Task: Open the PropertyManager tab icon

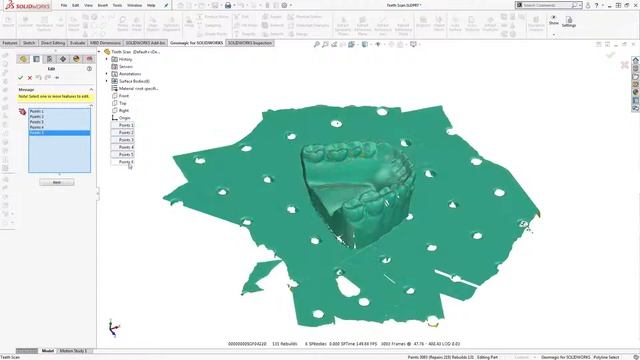Action: [x=36, y=59]
